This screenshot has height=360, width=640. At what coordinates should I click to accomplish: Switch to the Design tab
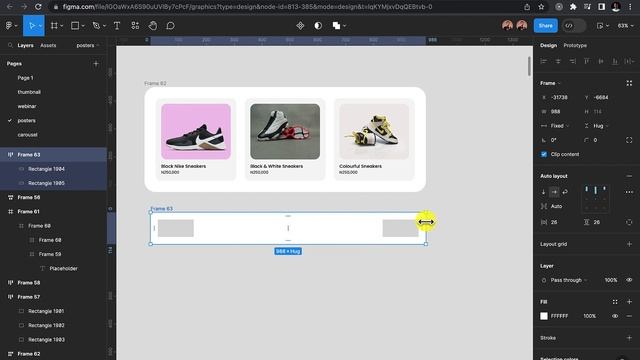(x=548, y=45)
